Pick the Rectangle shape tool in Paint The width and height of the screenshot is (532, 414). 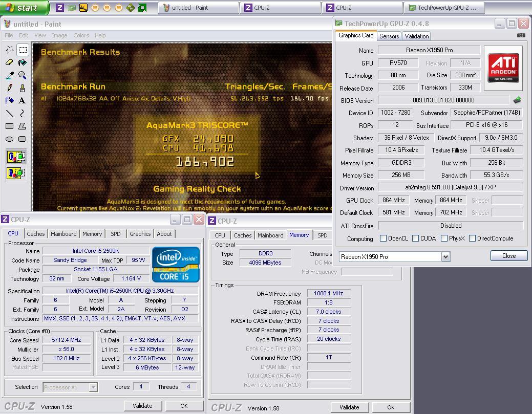click(10, 126)
